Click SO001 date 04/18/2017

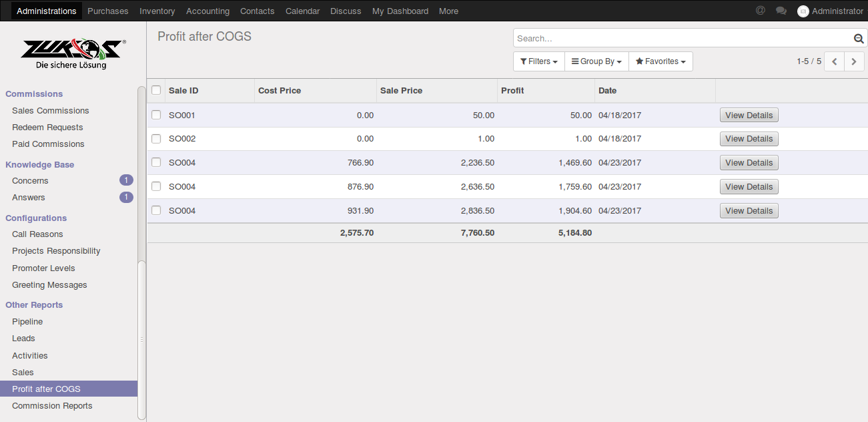pos(620,115)
